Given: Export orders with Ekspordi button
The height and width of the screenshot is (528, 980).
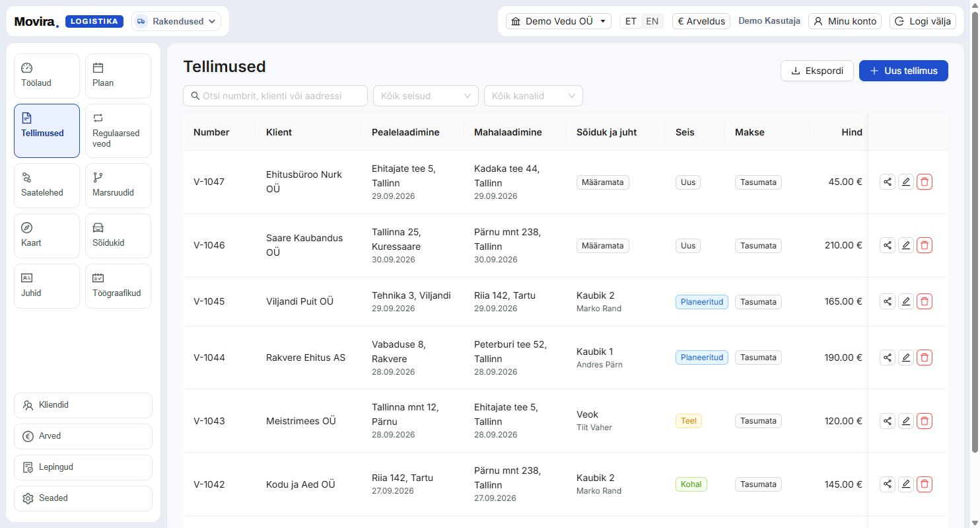Looking at the screenshot, I should (x=817, y=71).
